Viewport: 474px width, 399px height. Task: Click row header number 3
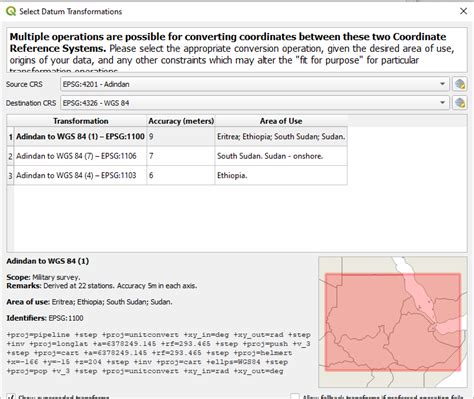11,175
